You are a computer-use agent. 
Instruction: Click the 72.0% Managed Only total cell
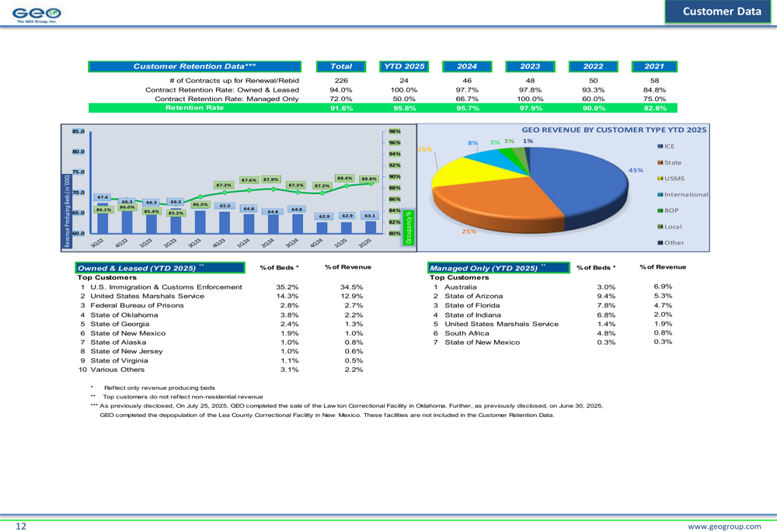(341, 99)
